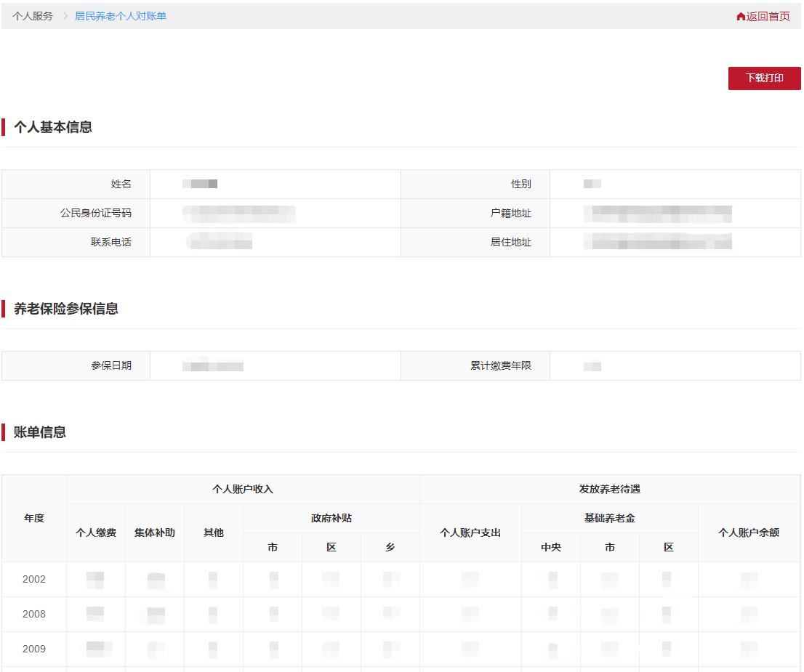Select the 政府补贴 header cell
804x672 pixels.
(331, 517)
